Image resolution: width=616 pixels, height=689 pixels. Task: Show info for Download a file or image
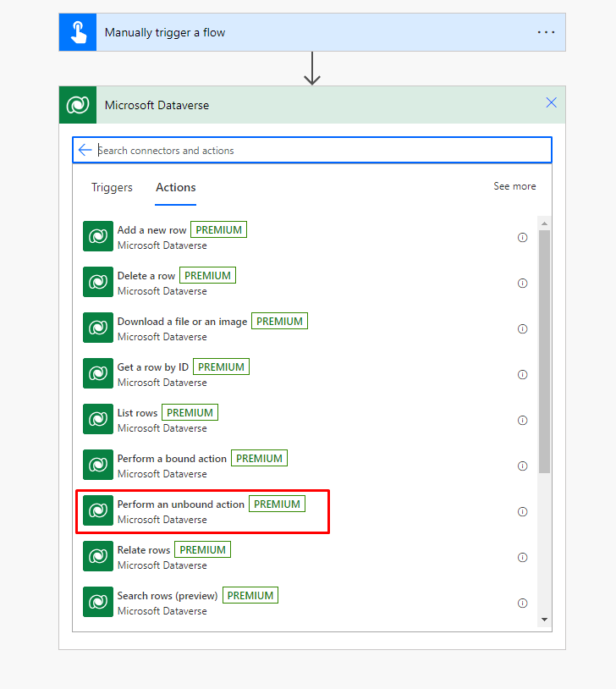522,328
